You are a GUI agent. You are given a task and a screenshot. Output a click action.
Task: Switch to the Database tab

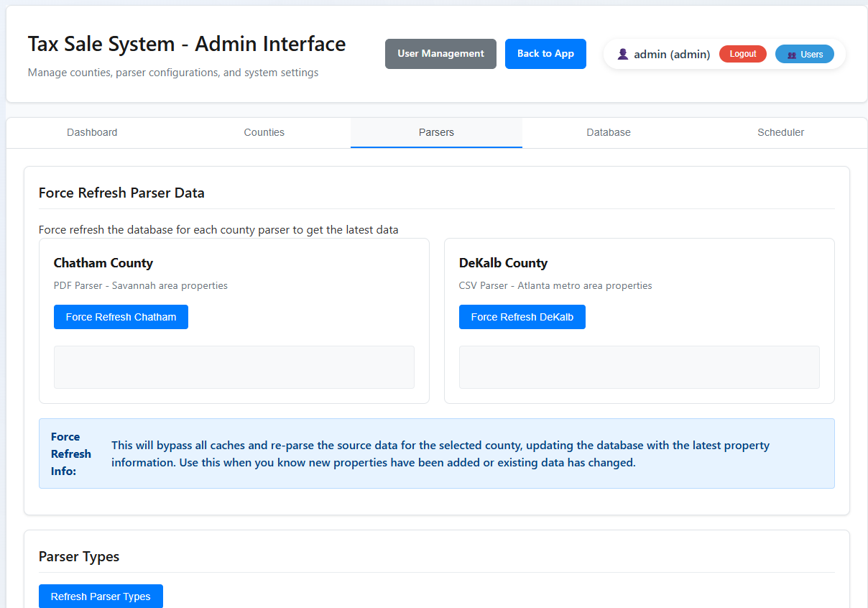pyautogui.click(x=608, y=132)
